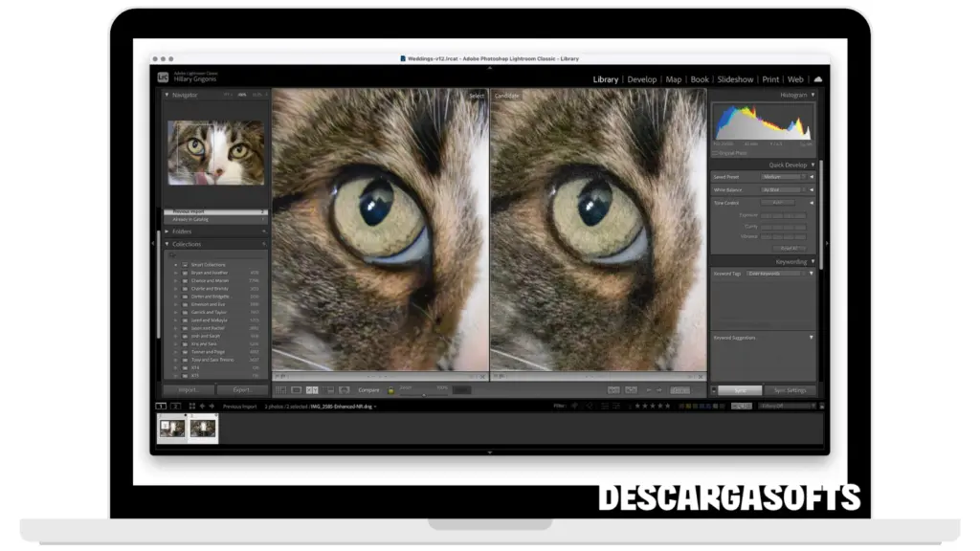Select the Compare view XY icon
The width and height of the screenshot is (980, 551).
pyautogui.click(x=312, y=390)
